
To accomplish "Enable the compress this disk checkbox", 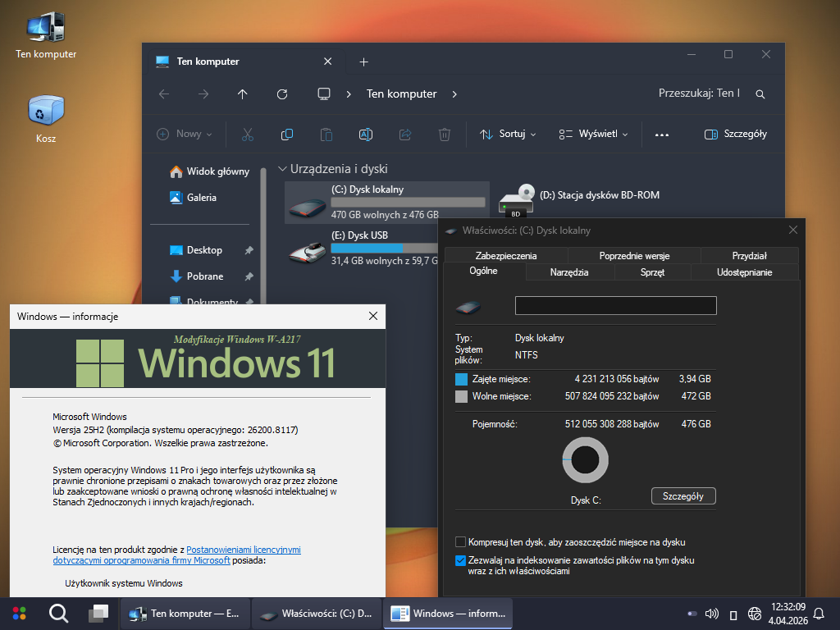I will click(x=461, y=542).
